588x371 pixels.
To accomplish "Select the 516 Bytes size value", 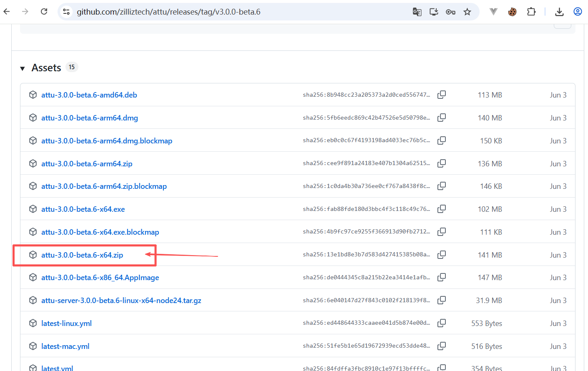I will pyautogui.click(x=487, y=346).
